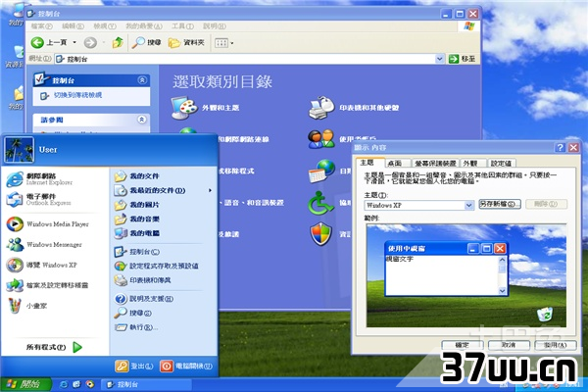The height and width of the screenshot is (392, 588).
Task: Open the 主題 Windows XP theme combo box
Action: coord(418,205)
